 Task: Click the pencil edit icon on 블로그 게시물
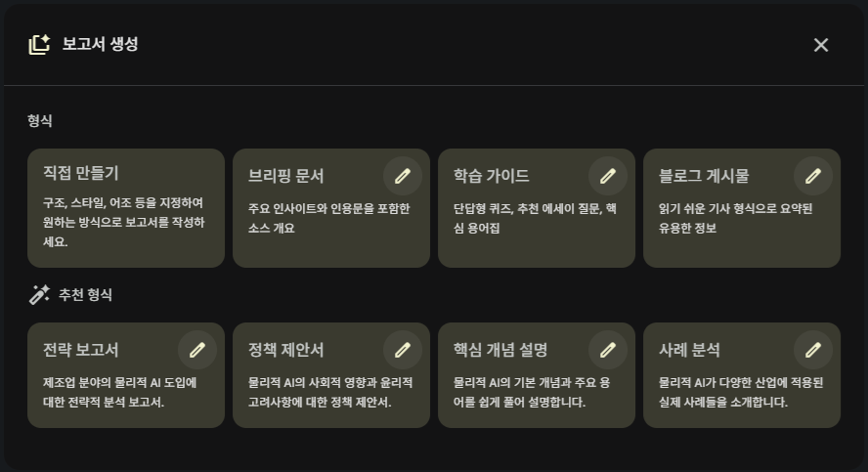813,176
